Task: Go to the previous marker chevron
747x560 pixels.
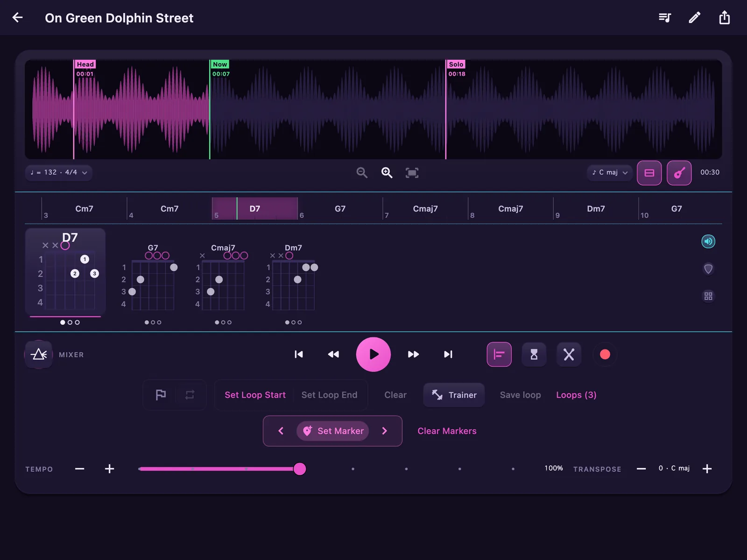Action: coord(281,431)
